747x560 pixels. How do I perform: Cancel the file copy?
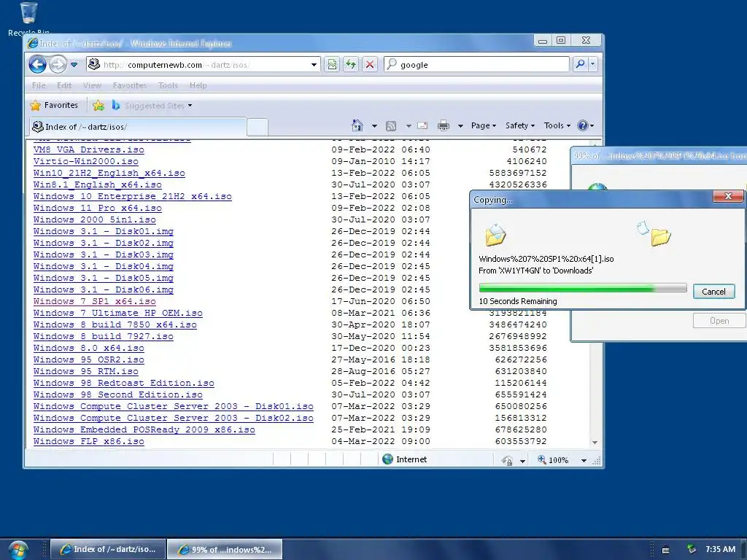(713, 292)
